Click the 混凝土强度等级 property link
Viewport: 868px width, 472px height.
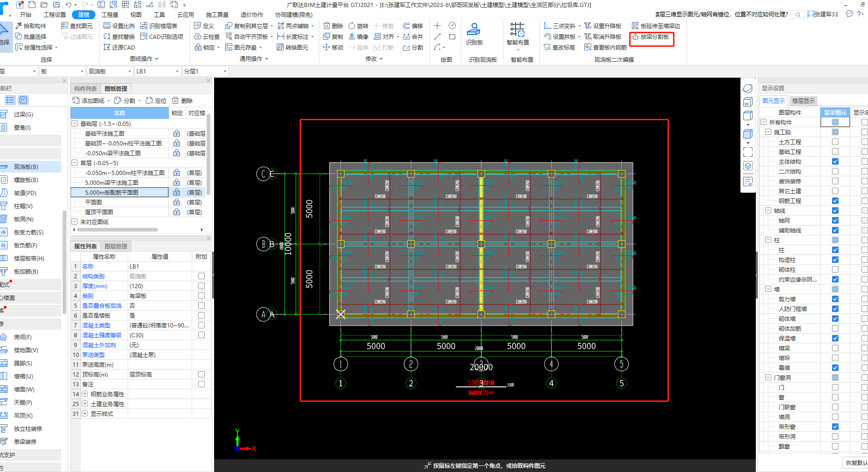click(102, 335)
